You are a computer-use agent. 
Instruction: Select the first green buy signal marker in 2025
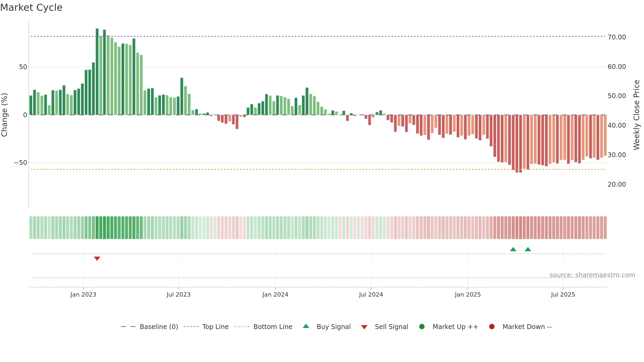click(x=513, y=249)
